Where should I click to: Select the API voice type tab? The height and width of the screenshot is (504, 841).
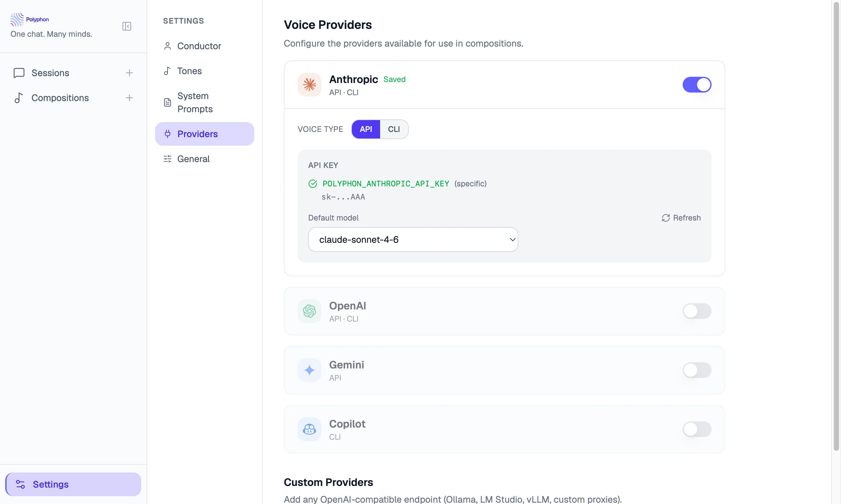coord(366,129)
